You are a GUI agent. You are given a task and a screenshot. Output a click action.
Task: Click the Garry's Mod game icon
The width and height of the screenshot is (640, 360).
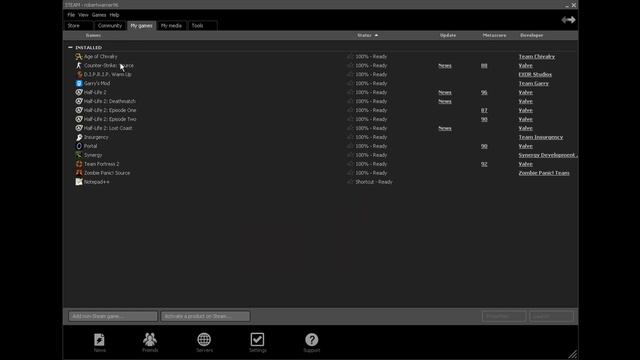tap(79, 83)
